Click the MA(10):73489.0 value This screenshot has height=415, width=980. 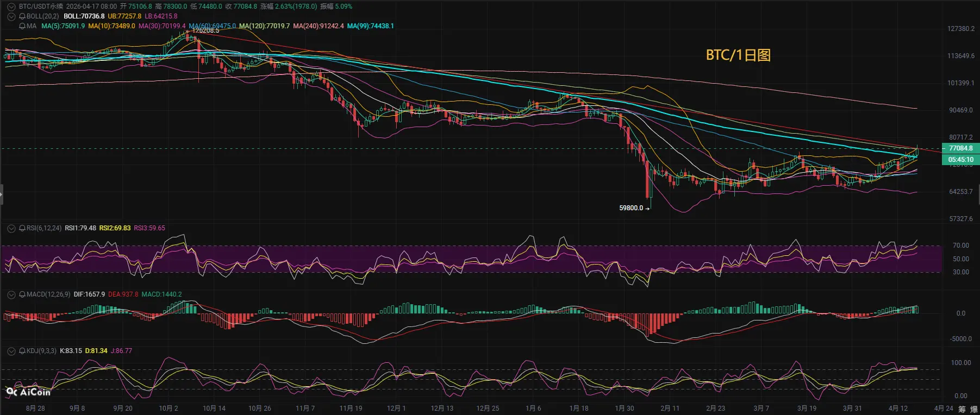tap(111, 26)
